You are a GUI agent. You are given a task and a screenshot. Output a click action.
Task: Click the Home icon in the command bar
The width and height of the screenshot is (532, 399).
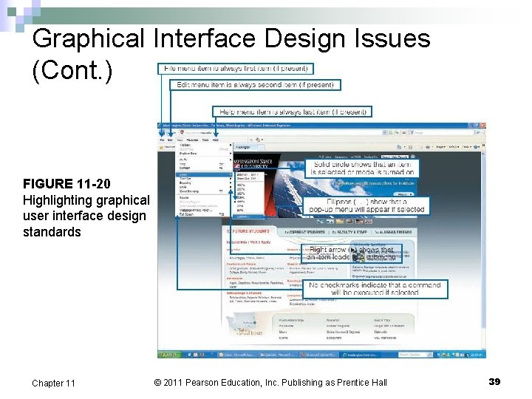pos(399,147)
